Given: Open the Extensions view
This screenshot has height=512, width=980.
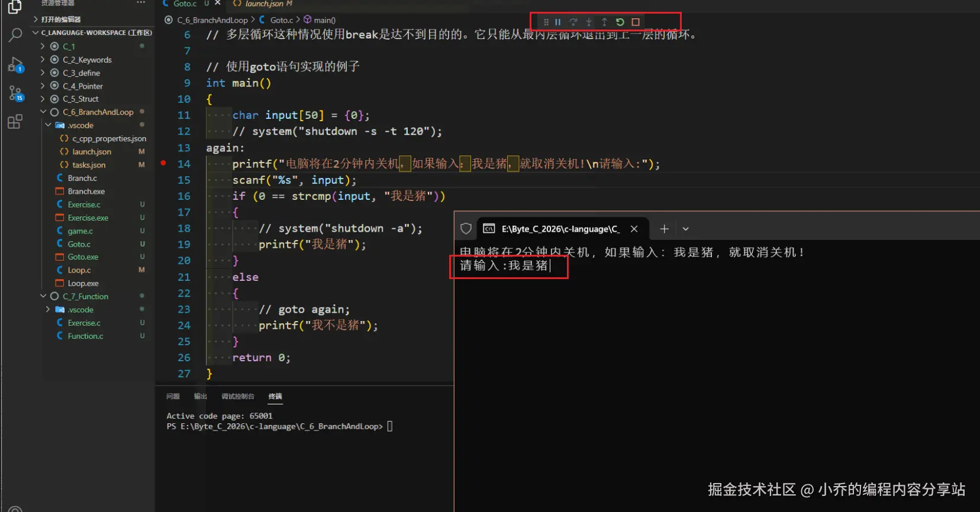Looking at the screenshot, I should (x=15, y=122).
